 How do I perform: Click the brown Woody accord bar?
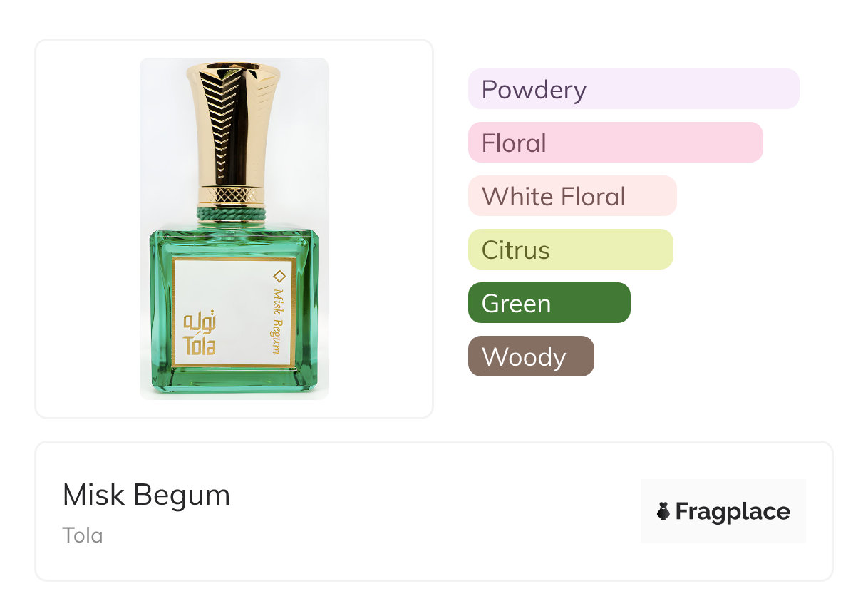(530, 356)
